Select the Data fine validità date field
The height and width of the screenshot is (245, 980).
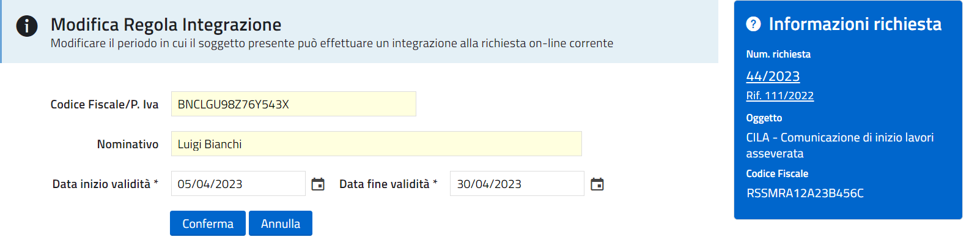517,184
